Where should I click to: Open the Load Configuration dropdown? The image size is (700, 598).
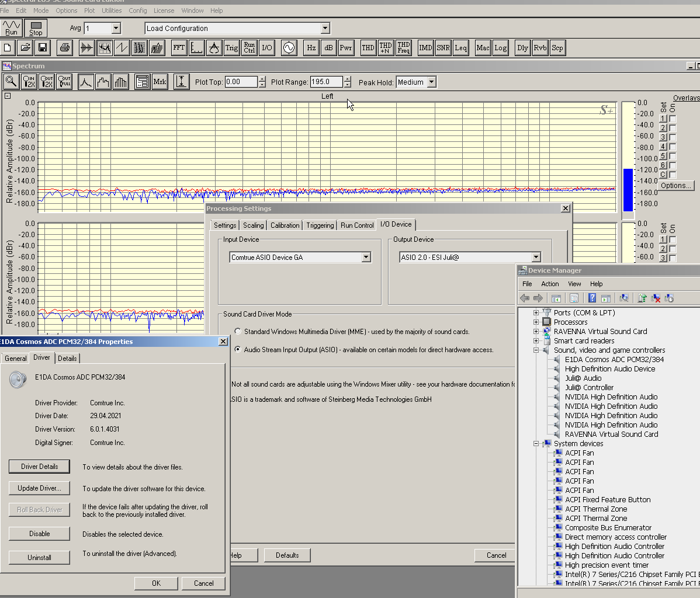click(325, 28)
